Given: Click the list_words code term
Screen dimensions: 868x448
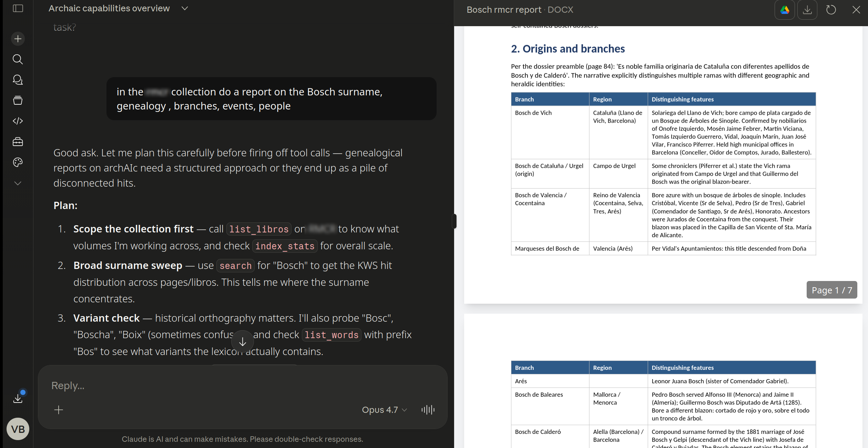Looking at the screenshot, I should [x=331, y=335].
